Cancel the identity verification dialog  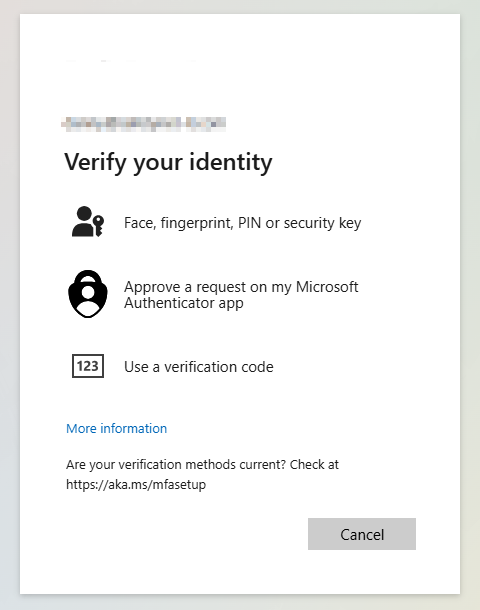pos(362,534)
